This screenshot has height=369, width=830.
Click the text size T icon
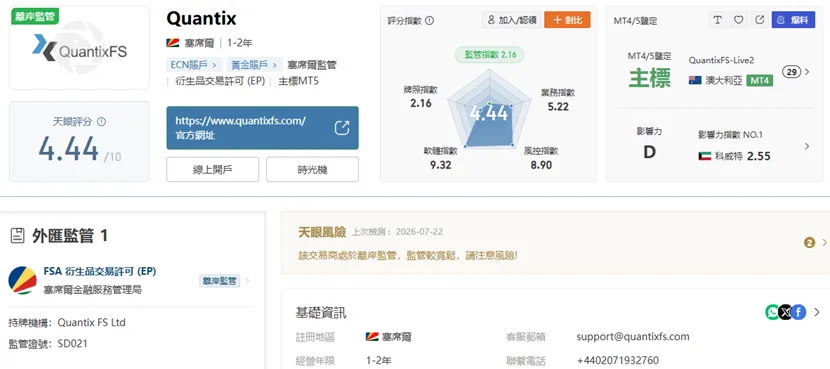[x=717, y=20]
